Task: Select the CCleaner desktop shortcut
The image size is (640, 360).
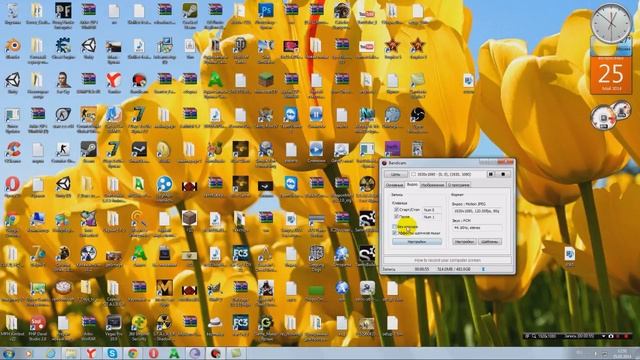Action: [x=13, y=149]
